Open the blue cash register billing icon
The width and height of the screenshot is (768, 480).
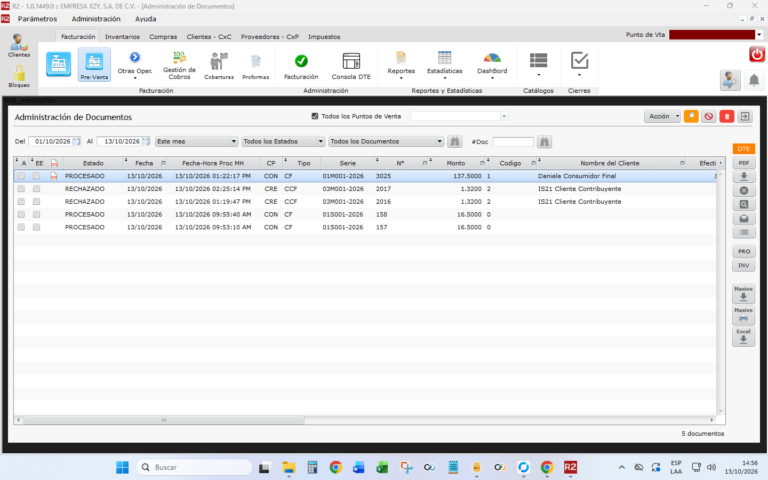58,64
